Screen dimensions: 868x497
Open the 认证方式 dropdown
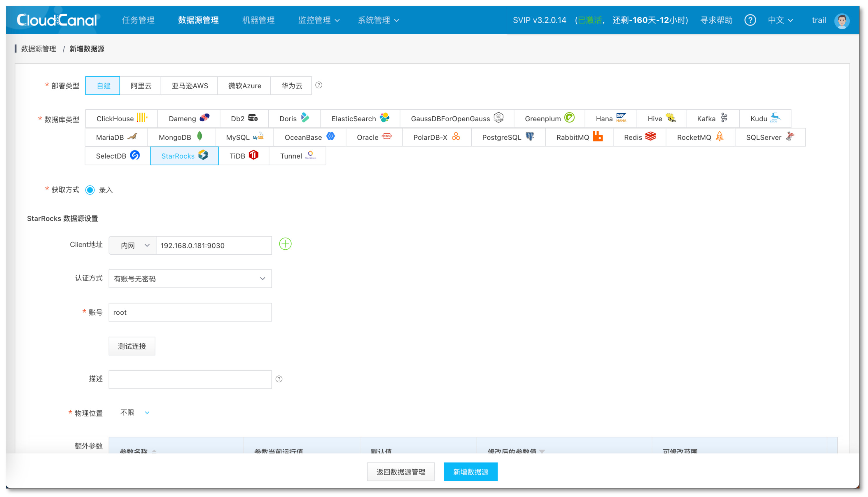[190, 279]
